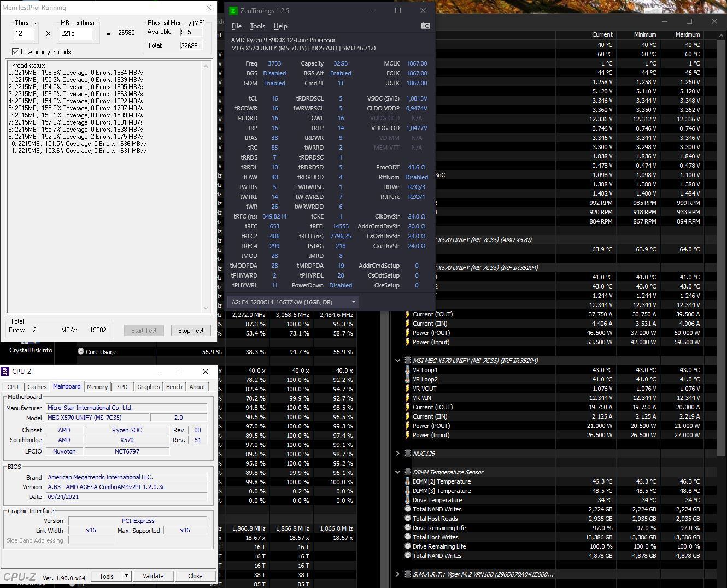
Task: Switch to the SPD tab in CPU-Z
Action: [122, 387]
